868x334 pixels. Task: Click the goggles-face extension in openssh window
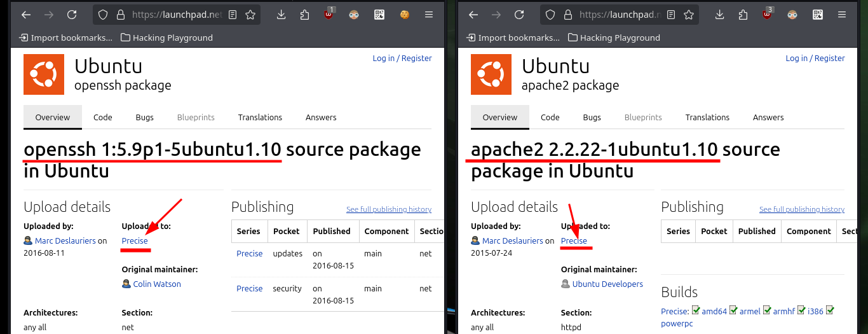(x=354, y=14)
